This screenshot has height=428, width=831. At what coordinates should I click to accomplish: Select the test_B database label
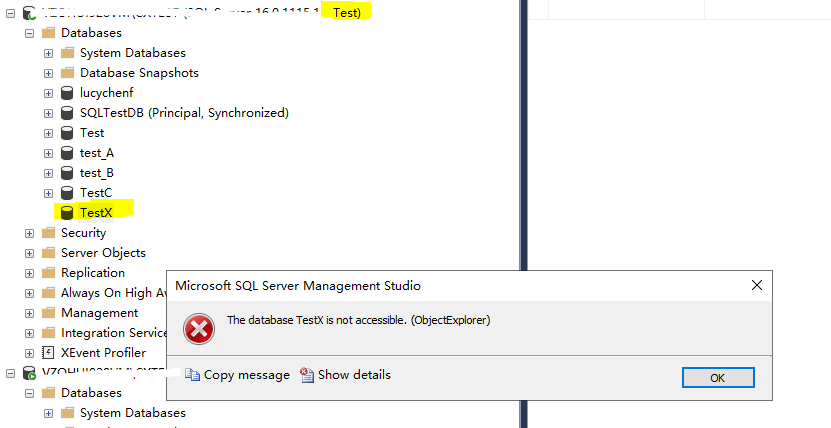tap(97, 173)
